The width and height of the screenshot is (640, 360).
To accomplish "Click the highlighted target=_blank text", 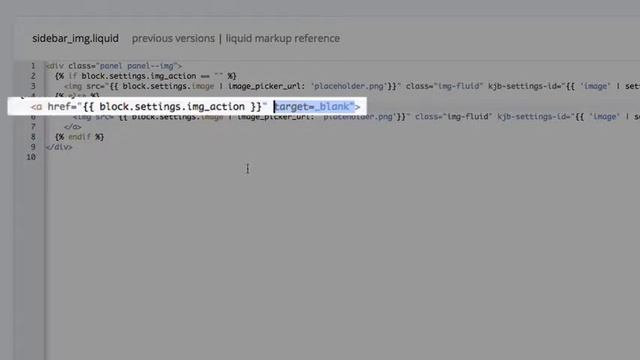I will pyautogui.click(x=314, y=107).
